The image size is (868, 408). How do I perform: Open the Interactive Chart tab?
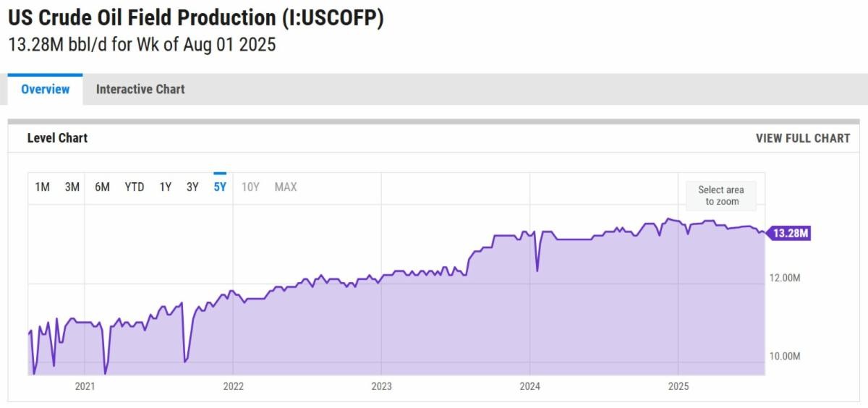coord(140,90)
